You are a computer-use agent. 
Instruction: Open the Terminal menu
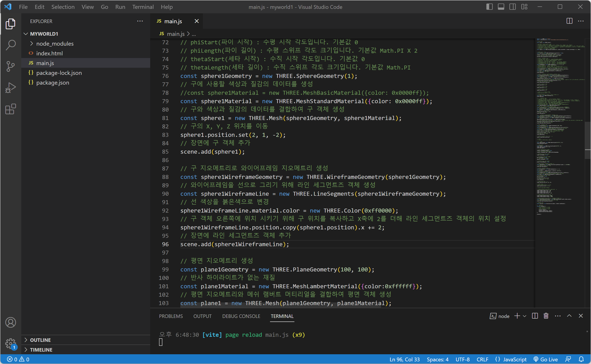143,7
